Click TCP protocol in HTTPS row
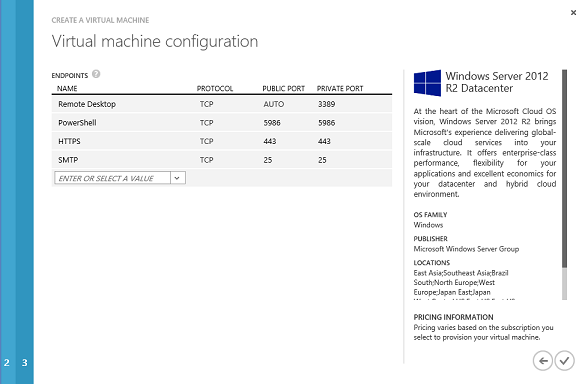Viewport: 585px width, 384px height. (x=206, y=141)
